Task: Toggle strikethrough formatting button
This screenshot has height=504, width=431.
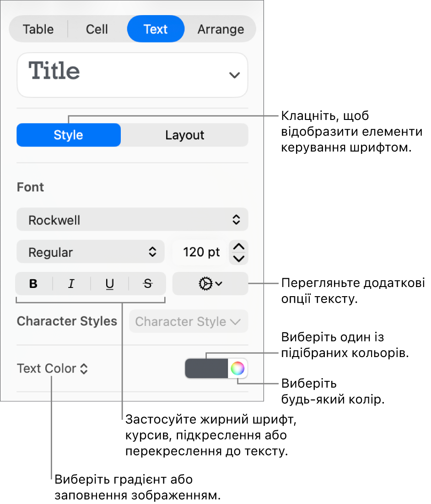Action: pyautogui.click(x=147, y=284)
